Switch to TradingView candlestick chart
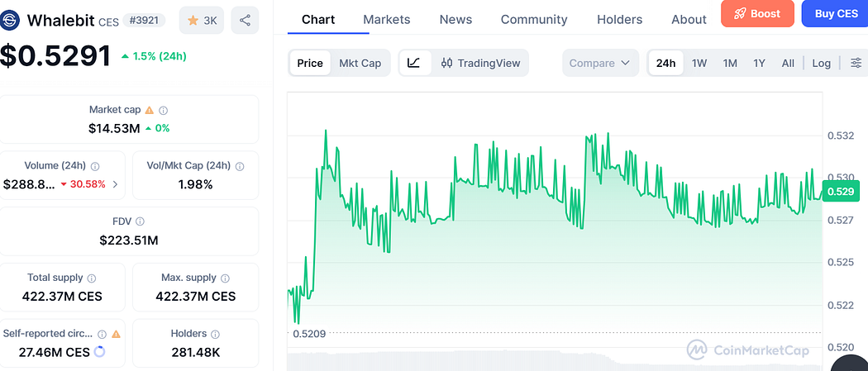The image size is (868, 371). click(480, 63)
